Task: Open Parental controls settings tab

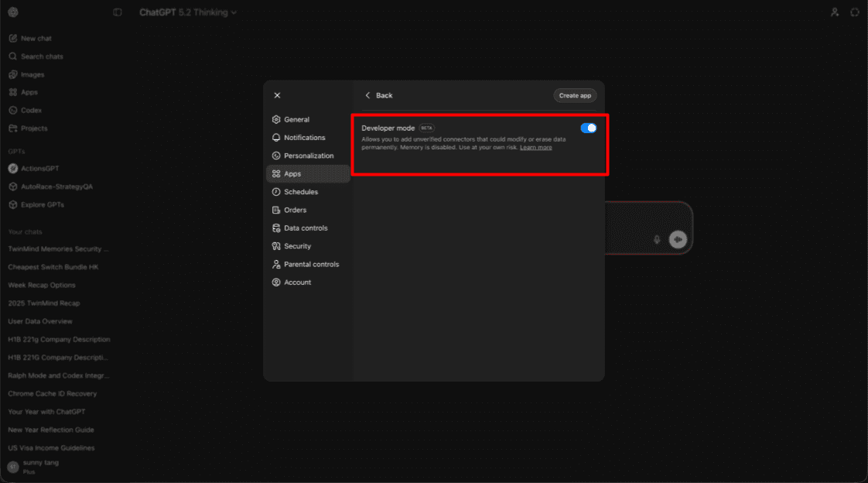Action: pyautogui.click(x=309, y=264)
